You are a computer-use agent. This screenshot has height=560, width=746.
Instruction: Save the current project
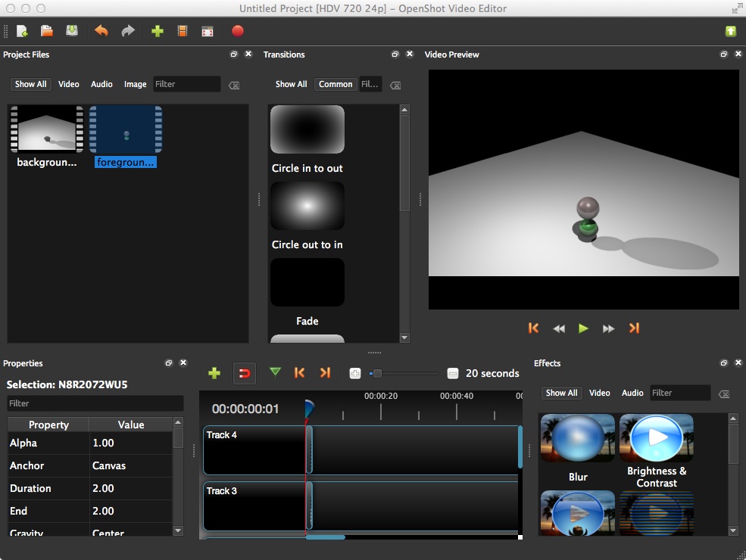tap(71, 31)
